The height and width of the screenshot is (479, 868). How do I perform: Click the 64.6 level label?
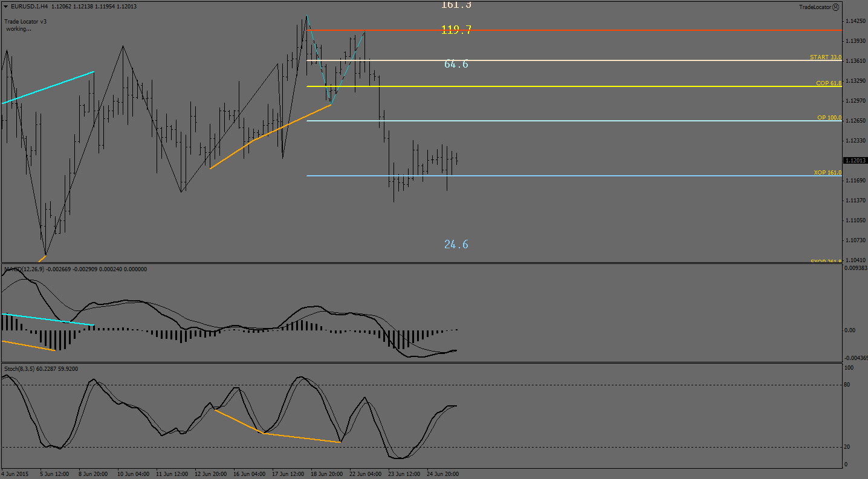coord(456,63)
